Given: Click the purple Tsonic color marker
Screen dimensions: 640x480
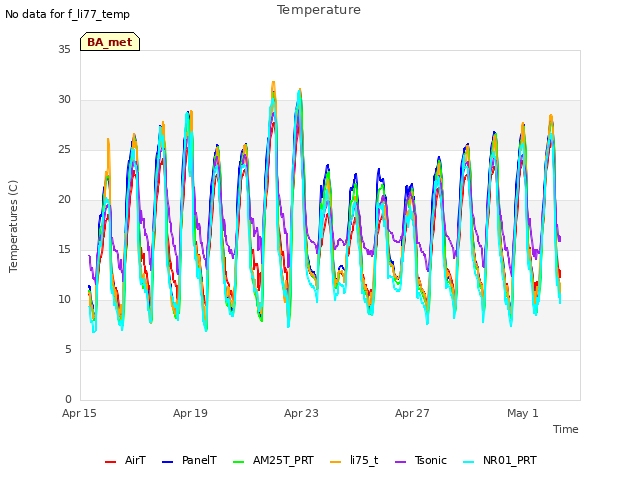Looking at the screenshot, I should point(401,462).
